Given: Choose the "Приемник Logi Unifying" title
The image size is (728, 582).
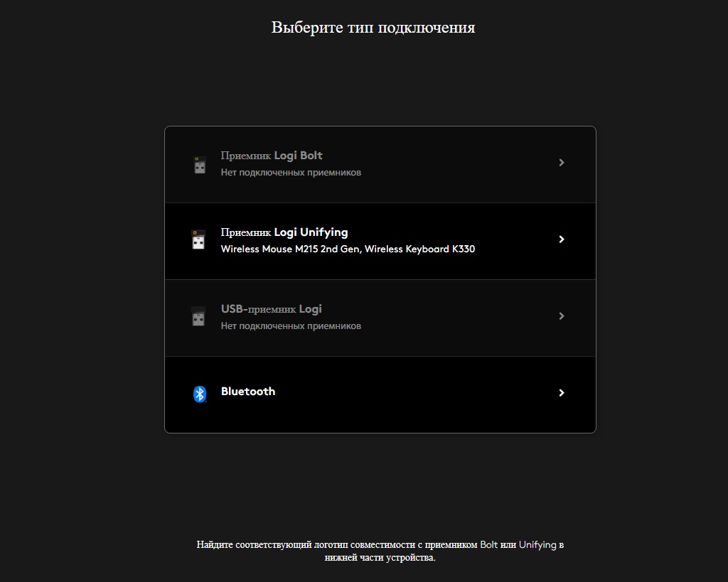Looking at the screenshot, I should point(284,232).
